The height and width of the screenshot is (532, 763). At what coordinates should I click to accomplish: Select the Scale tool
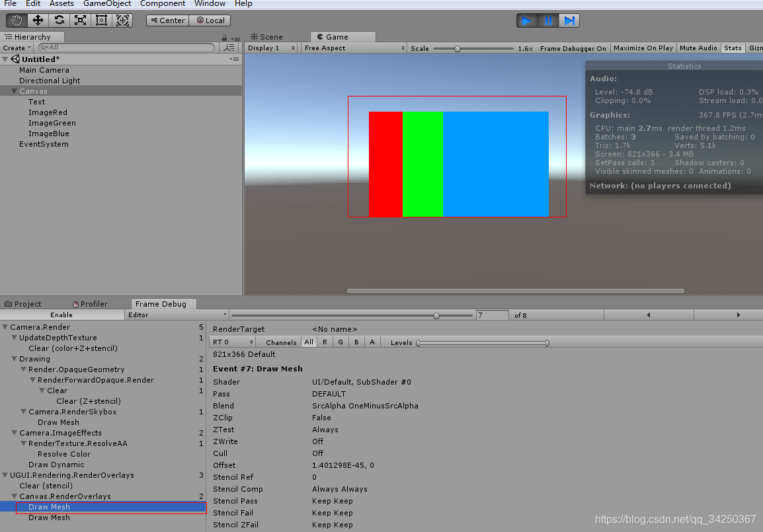click(80, 20)
